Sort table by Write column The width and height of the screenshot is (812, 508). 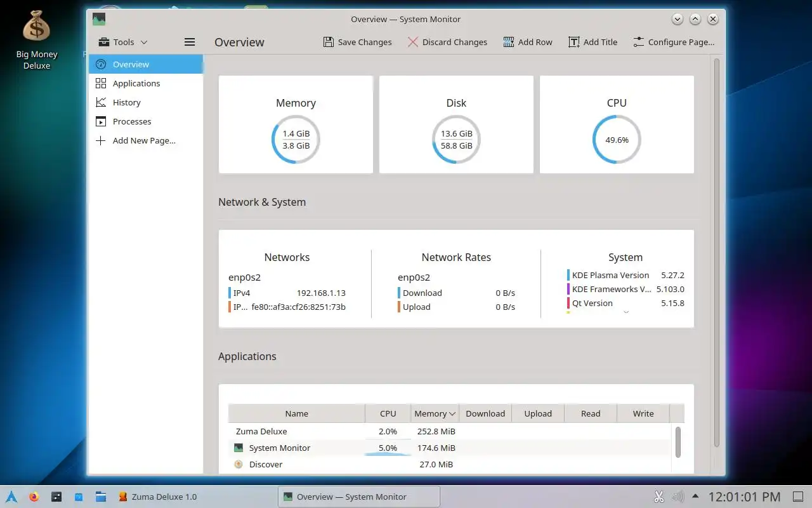(x=643, y=413)
